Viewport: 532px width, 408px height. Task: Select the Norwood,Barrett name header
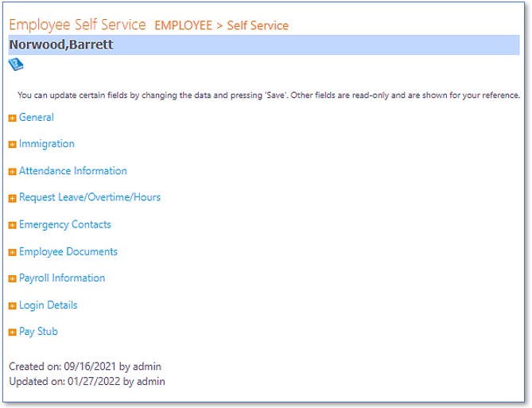[x=264, y=45]
